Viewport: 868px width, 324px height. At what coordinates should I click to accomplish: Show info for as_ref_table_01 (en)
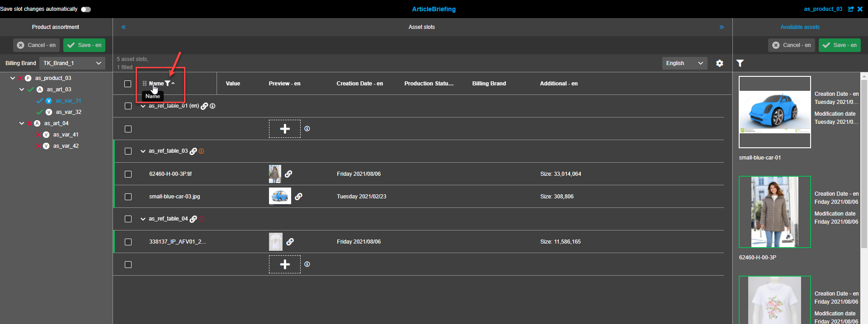[x=212, y=106]
